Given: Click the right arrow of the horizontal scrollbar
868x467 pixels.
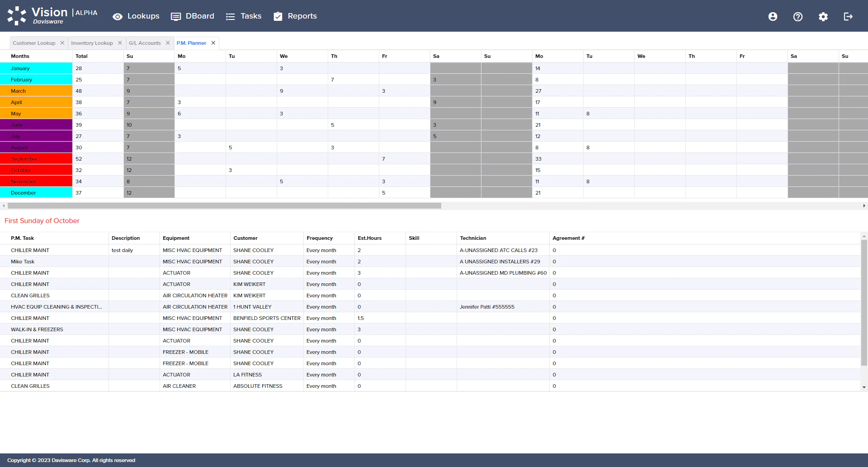Looking at the screenshot, I should [x=864, y=205].
